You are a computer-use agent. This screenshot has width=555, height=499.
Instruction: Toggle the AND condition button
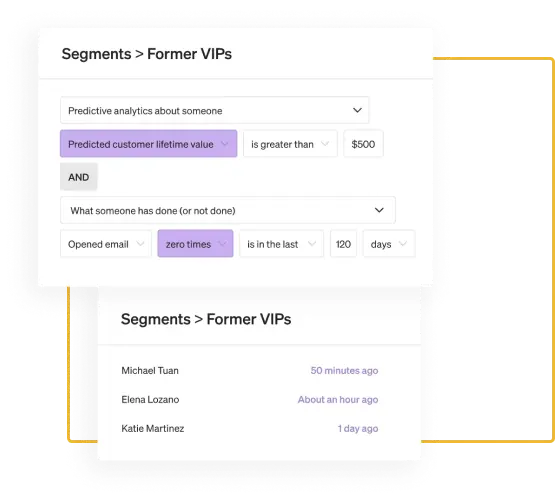point(79,177)
